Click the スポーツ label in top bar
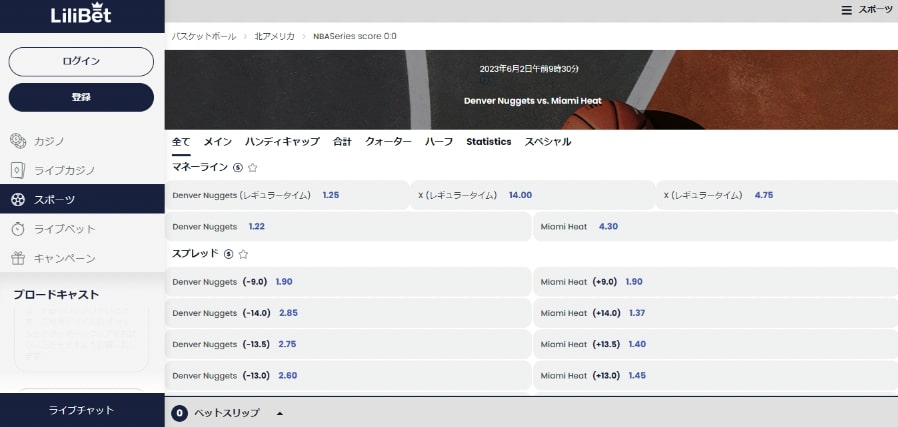The width and height of the screenshot is (898, 427). (x=875, y=10)
